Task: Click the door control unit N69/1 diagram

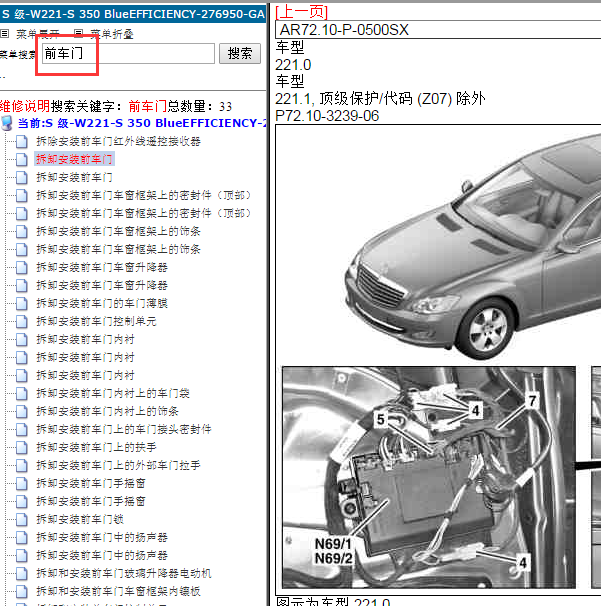Action: (x=429, y=477)
